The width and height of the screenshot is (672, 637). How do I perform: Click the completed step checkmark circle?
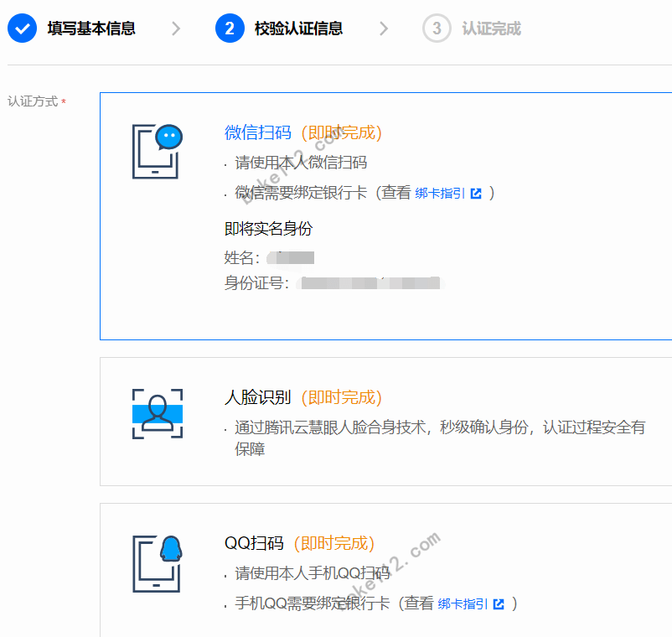22,28
